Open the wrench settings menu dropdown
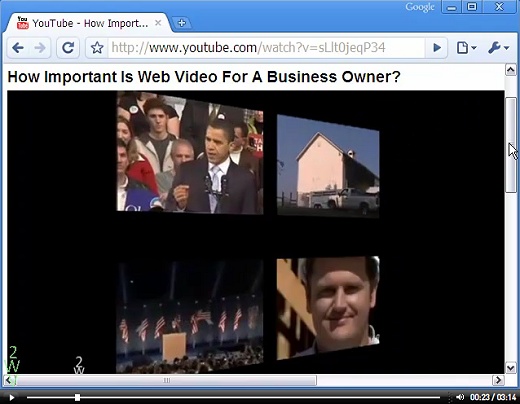The image size is (520, 404). pos(499,48)
